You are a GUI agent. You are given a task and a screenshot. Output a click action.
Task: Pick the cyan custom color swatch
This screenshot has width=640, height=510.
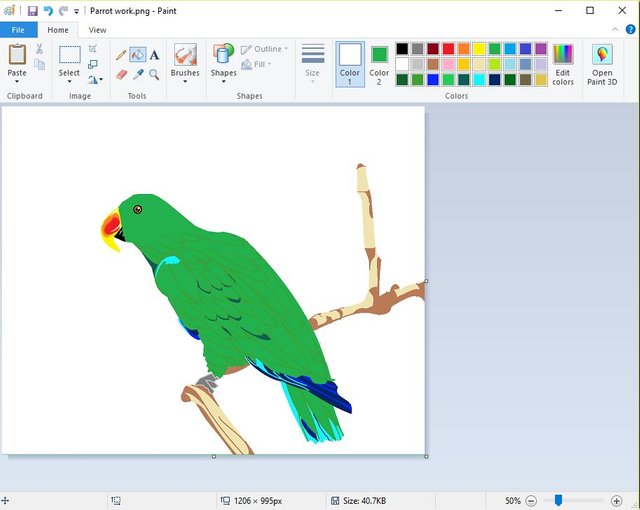(x=479, y=80)
